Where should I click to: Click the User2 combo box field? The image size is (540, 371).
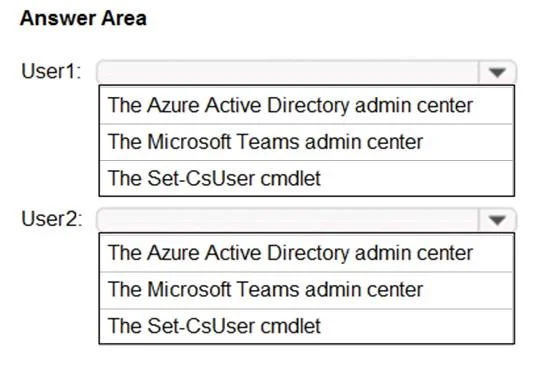(306, 220)
